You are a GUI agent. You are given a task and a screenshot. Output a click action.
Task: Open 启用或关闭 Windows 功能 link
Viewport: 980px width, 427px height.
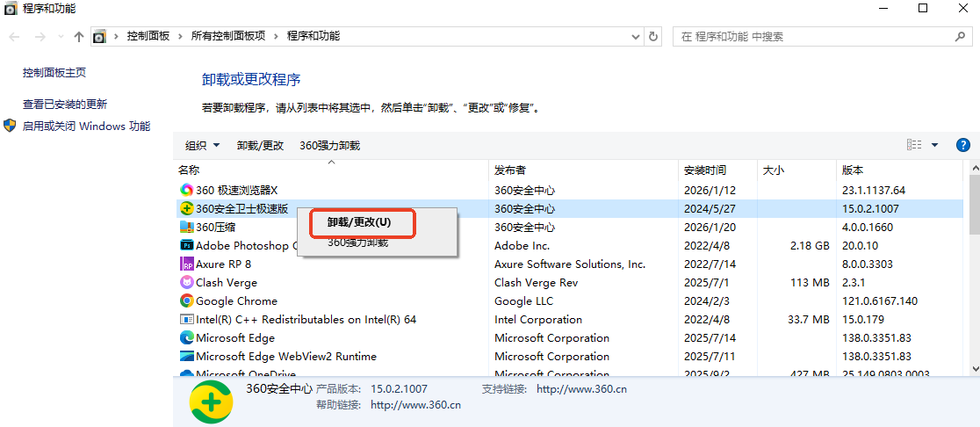87,126
